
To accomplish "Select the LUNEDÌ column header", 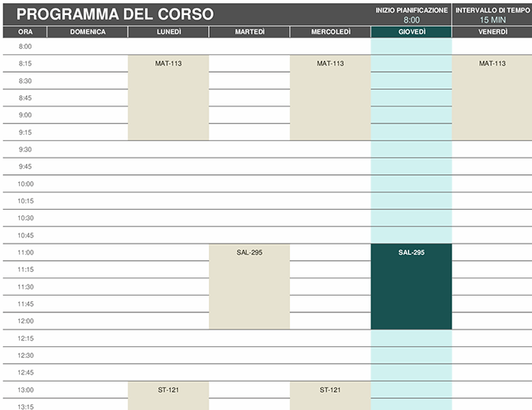I will coord(169,32).
